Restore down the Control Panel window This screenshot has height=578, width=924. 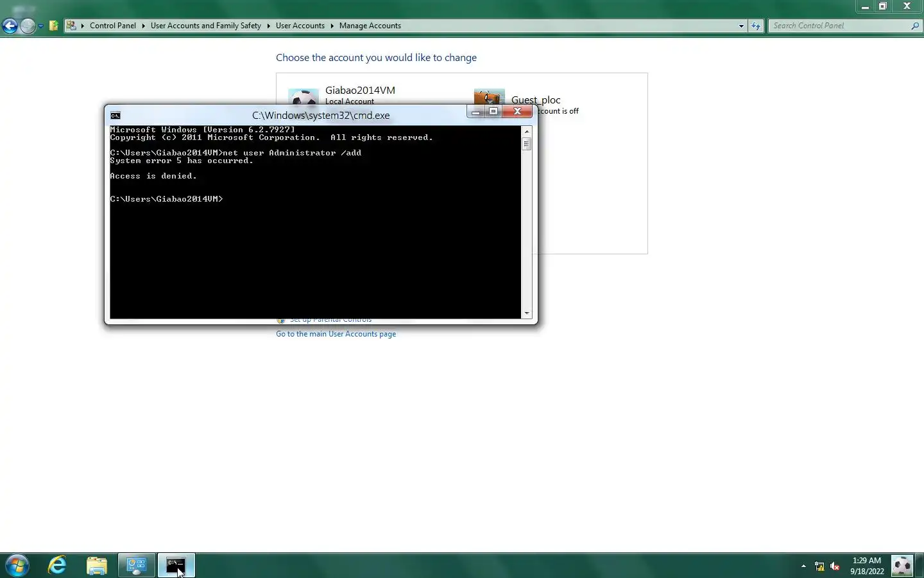(883, 6)
